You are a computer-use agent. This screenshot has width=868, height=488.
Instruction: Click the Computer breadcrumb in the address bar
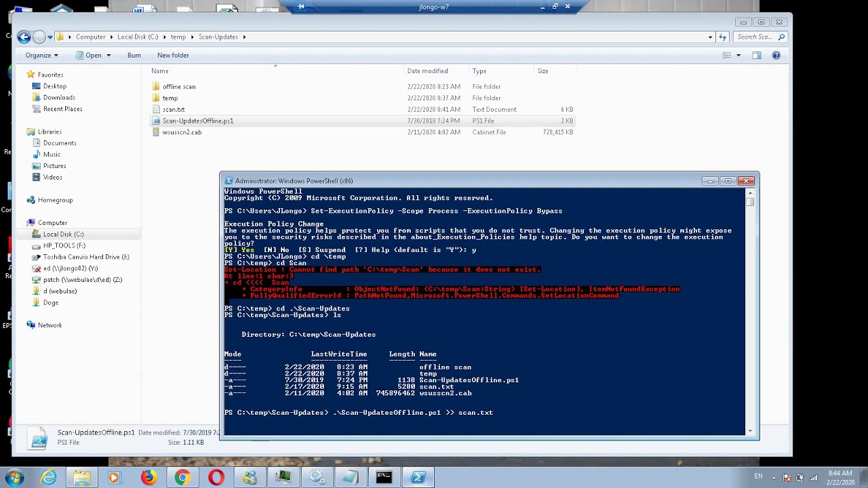[90, 37]
